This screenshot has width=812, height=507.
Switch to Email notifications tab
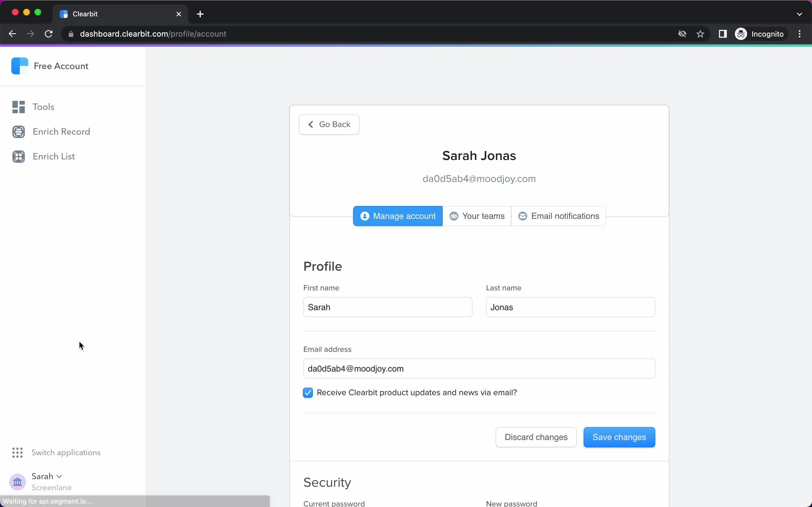[x=558, y=216]
